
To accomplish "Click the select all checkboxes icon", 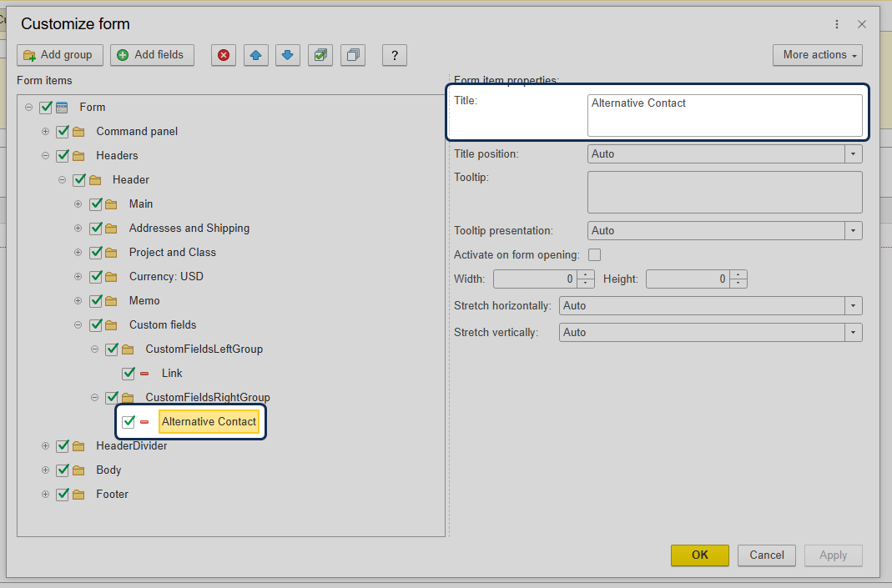I will [x=320, y=55].
